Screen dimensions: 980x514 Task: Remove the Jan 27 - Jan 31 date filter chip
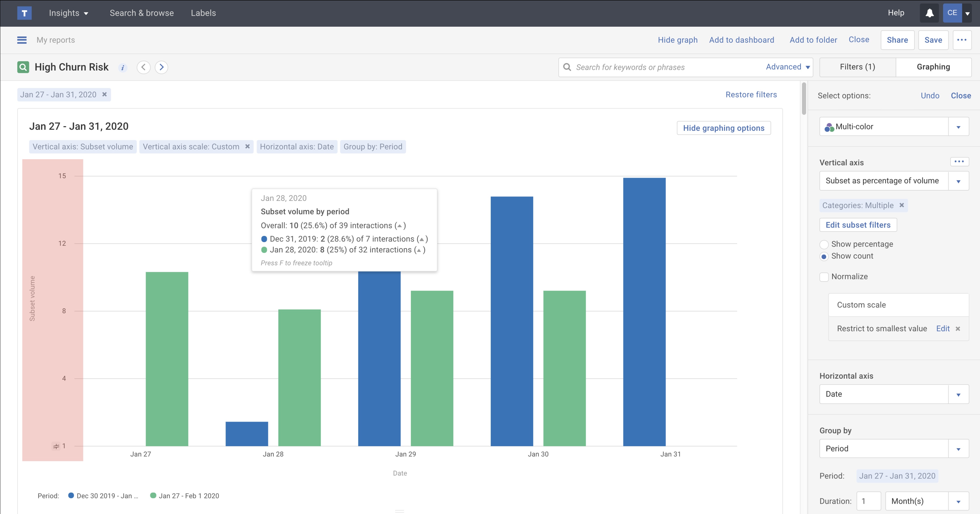tap(104, 94)
